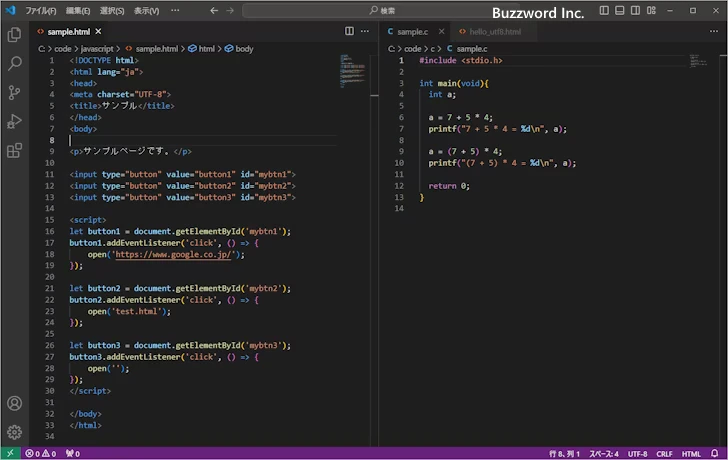
Task: Expand the overflow menu (…) in menu bar
Action: point(173,10)
